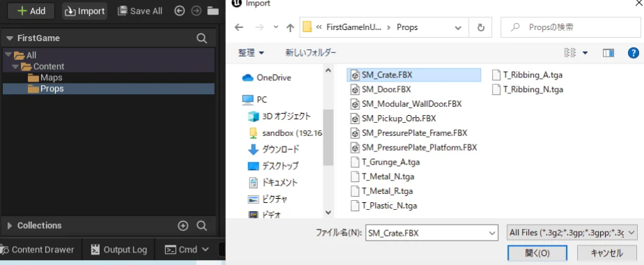Select OneDrive in navigation pane
Viewport: 644px width, 265px height.
coord(273,77)
